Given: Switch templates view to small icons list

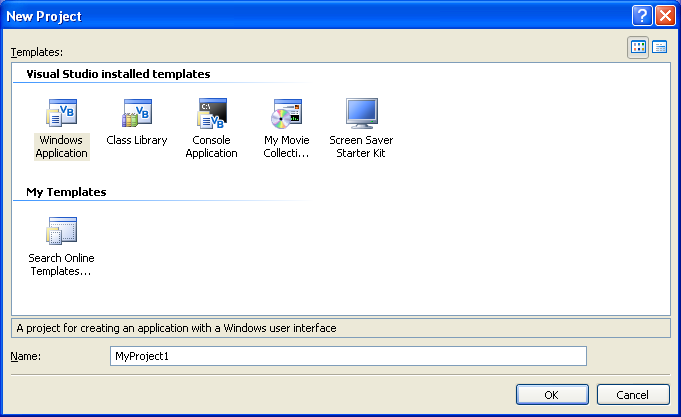Looking at the screenshot, I should click(660, 47).
